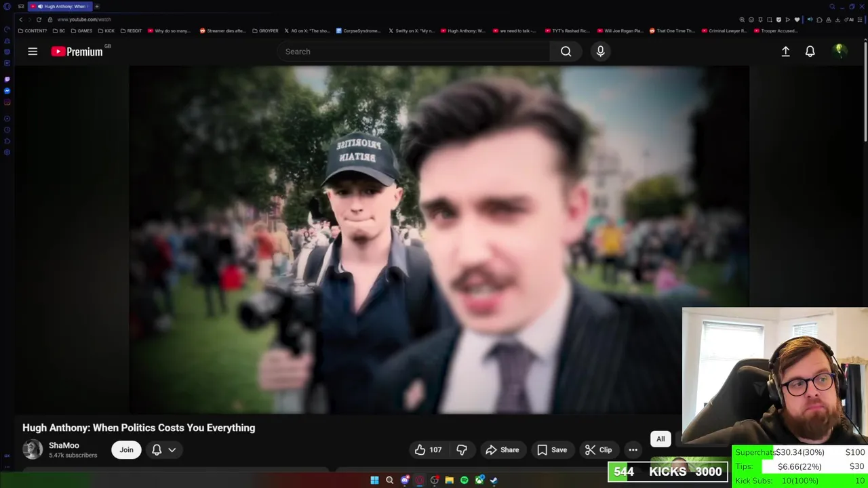This screenshot has width=868, height=488.
Task: Clip the video
Action: [598, 449]
